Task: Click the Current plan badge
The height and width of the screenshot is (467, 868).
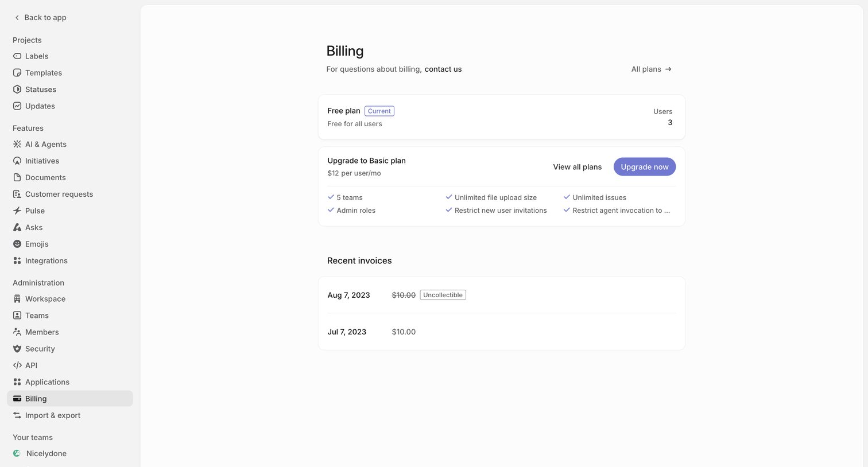Action: click(x=379, y=111)
